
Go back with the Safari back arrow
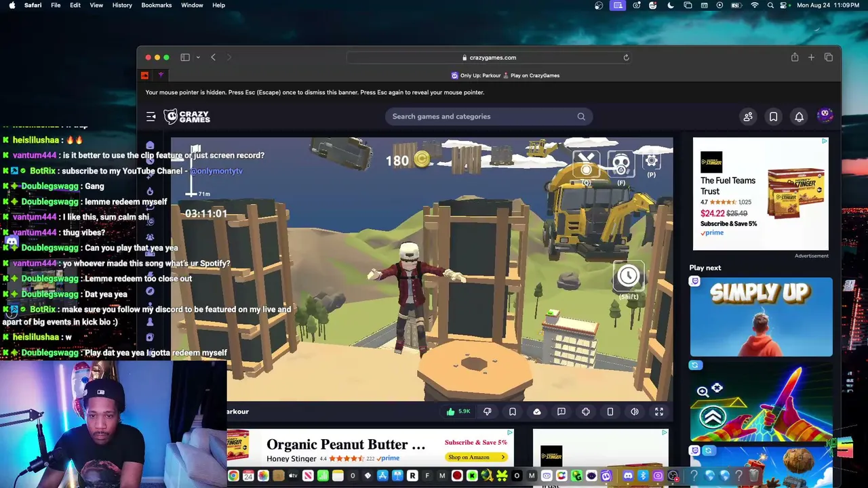[x=213, y=58]
